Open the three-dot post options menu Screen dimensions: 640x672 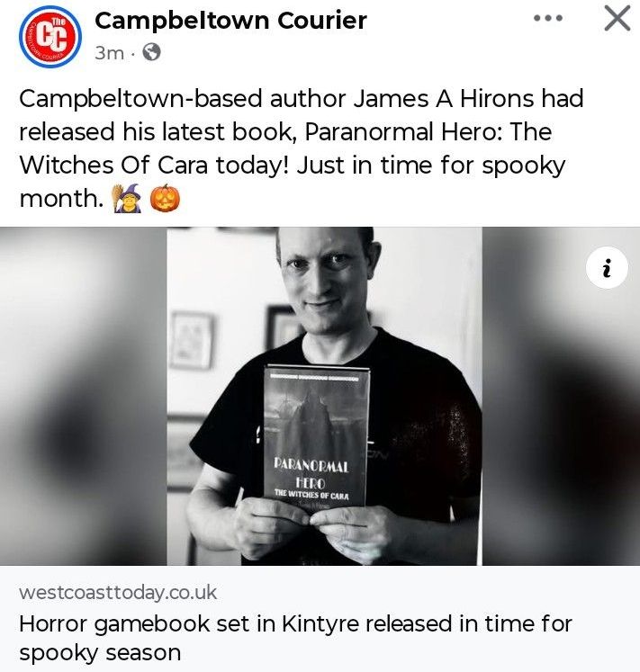(548, 18)
